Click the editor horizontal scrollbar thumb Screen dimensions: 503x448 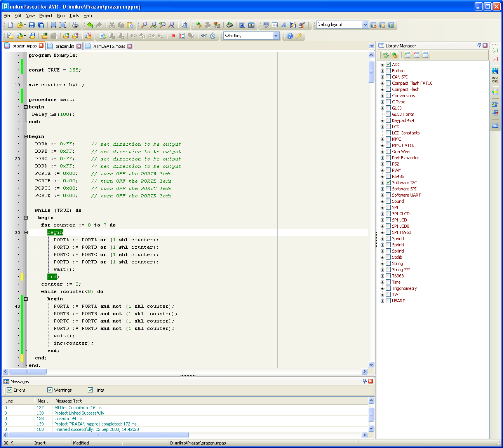pyautogui.click(x=27, y=371)
